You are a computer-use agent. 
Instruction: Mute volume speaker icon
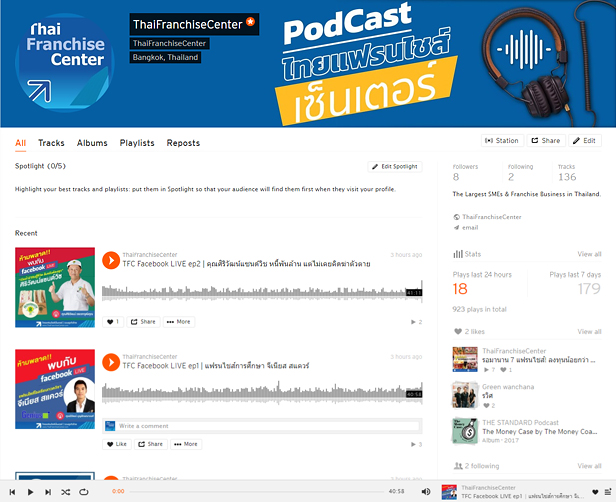tap(426, 492)
